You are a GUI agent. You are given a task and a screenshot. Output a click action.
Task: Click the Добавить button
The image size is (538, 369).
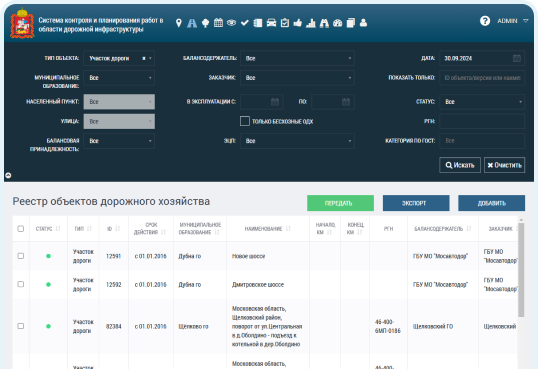coord(491,203)
